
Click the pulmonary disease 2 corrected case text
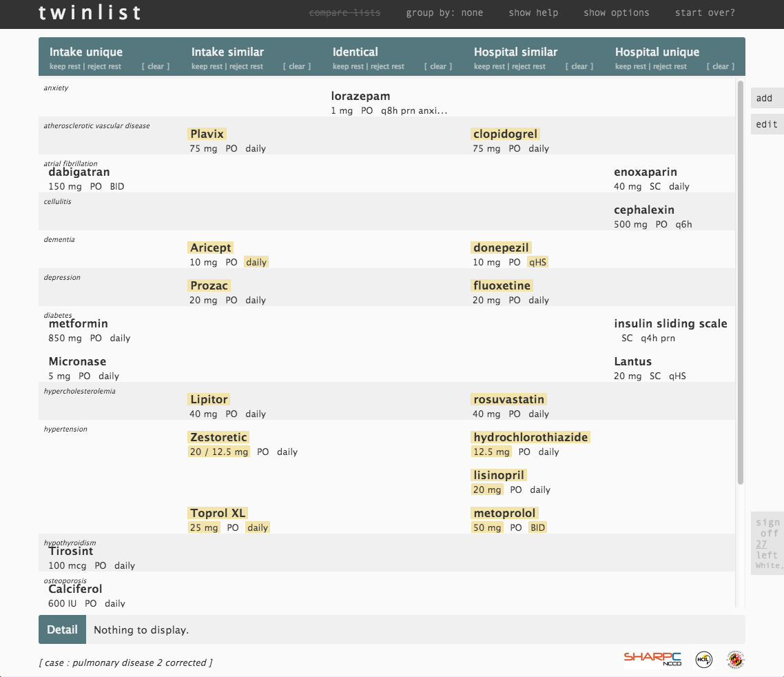(x=125, y=663)
